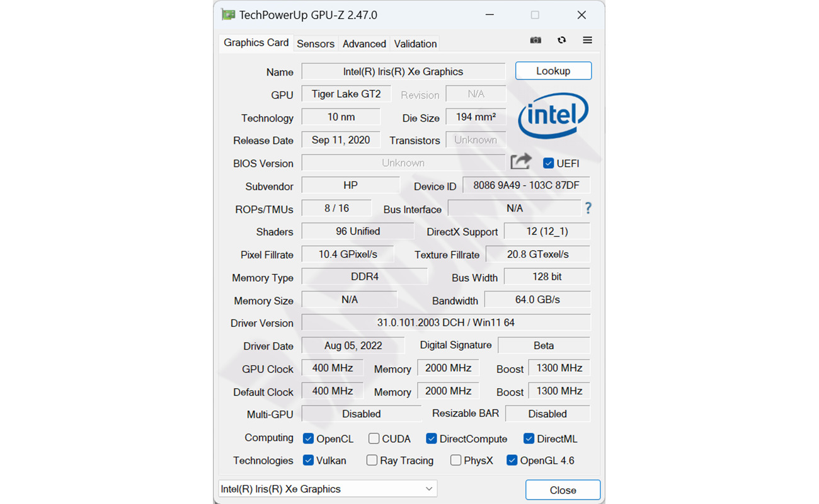Switch to the Sensors tab
This screenshot has width=819, height=504.
click(x=316, y=43)
